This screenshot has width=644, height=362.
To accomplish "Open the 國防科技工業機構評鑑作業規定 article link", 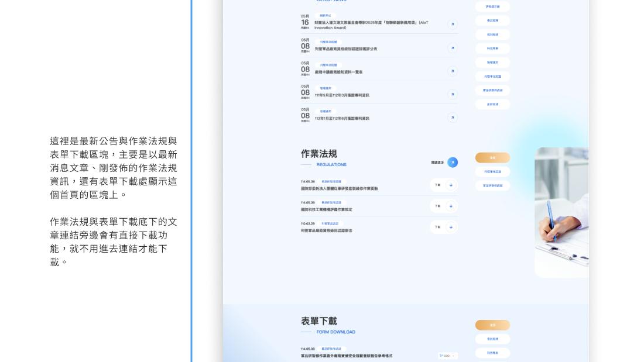I will pos(327,209).
